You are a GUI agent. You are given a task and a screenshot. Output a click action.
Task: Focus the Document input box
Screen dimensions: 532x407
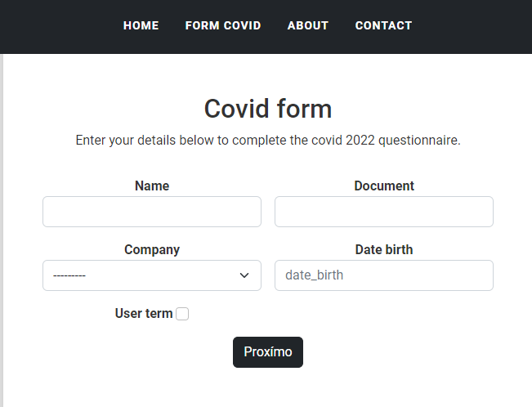coord(384,212)
